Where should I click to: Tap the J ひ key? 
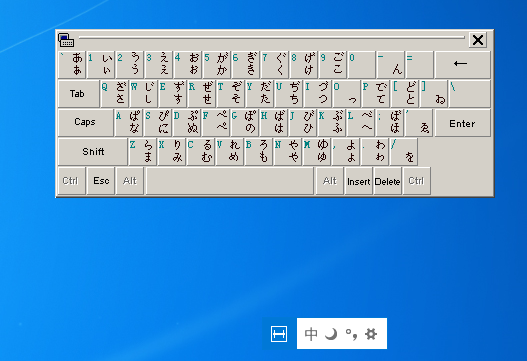pos(302,122)
